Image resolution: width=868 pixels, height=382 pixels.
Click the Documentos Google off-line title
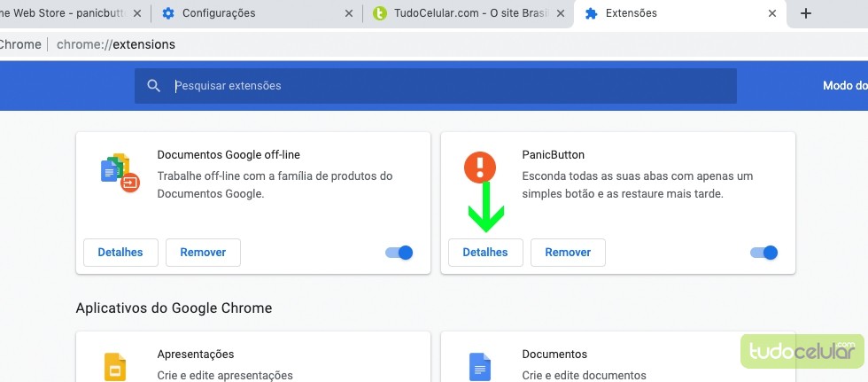pos(229,154)
